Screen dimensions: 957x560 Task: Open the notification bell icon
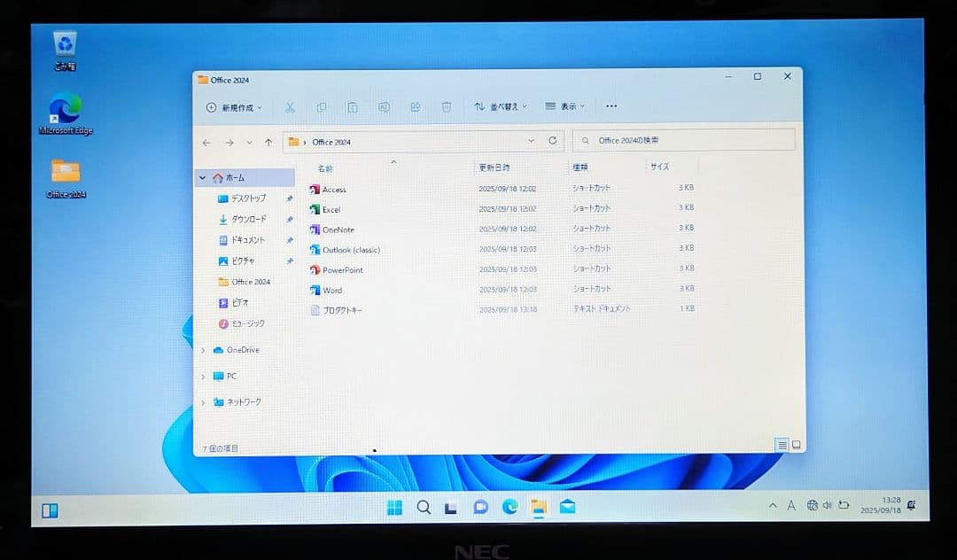(912, 505)
